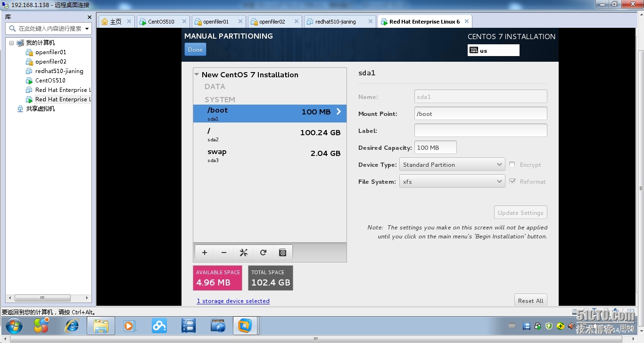Remove selected mount point with minus button
The height and width of the screenshot is (343, 644).
pyautogui.click(x=224, y=253)
